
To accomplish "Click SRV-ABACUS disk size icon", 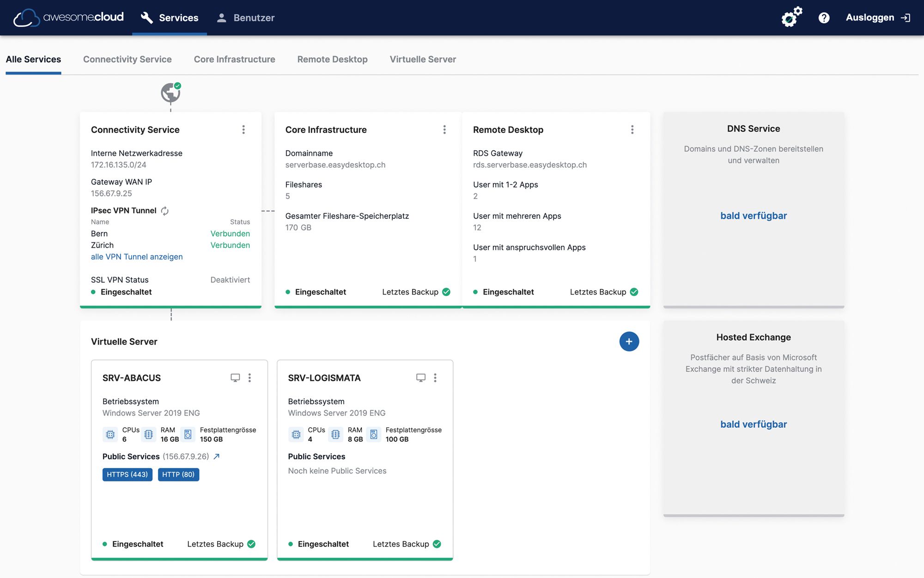I will [x=188, y=435].
